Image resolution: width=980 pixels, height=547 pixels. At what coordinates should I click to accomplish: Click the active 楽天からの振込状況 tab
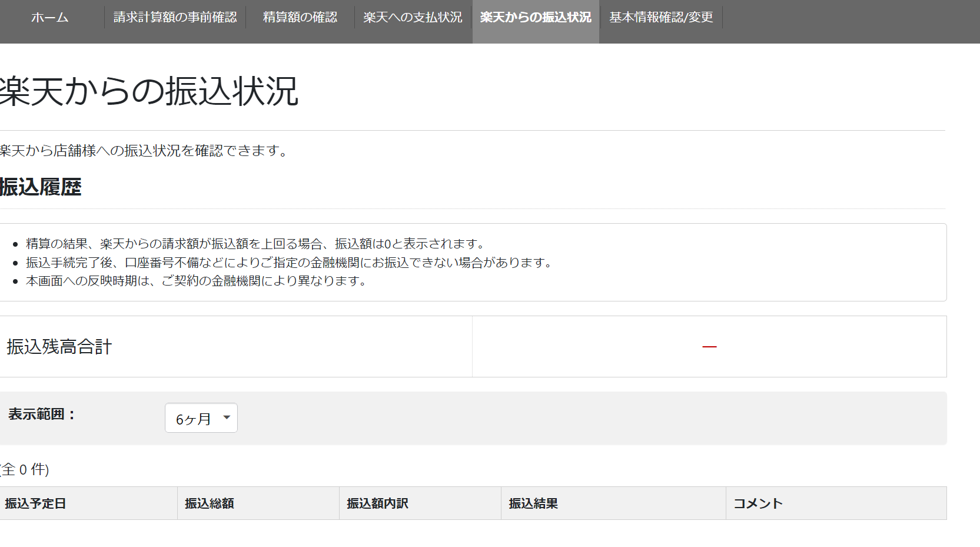click(x=535, y=18)
